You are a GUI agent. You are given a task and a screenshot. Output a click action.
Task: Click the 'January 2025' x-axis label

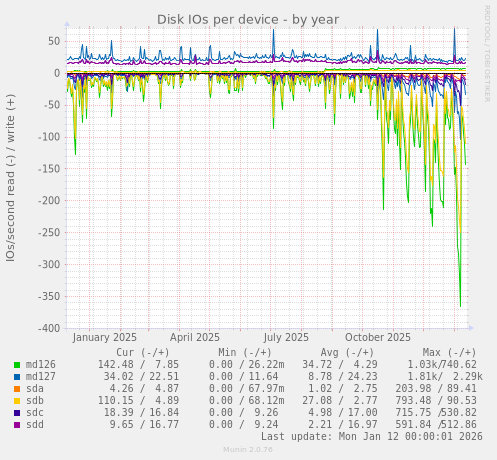pyautogui.click(x=105, y=337)
